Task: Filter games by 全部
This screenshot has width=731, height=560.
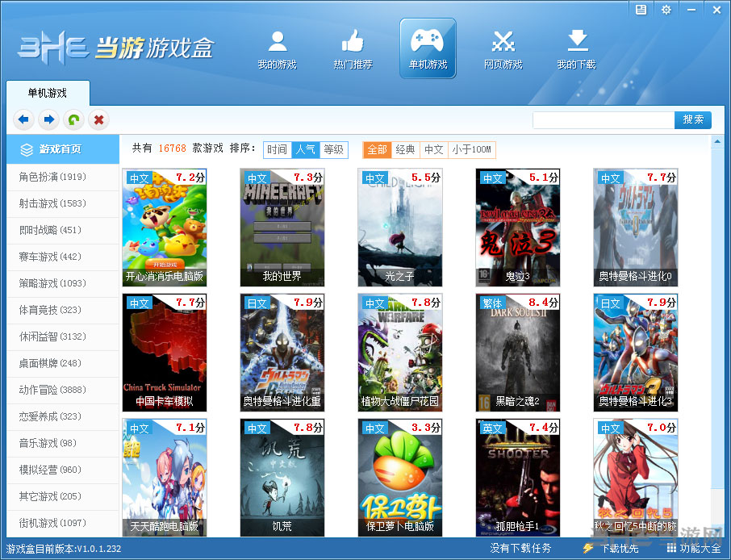Action: 377,149
